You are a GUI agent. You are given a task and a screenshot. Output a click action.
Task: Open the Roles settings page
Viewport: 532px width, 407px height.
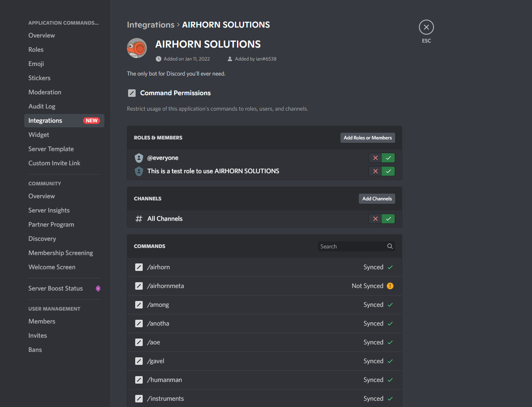point(64,50)
